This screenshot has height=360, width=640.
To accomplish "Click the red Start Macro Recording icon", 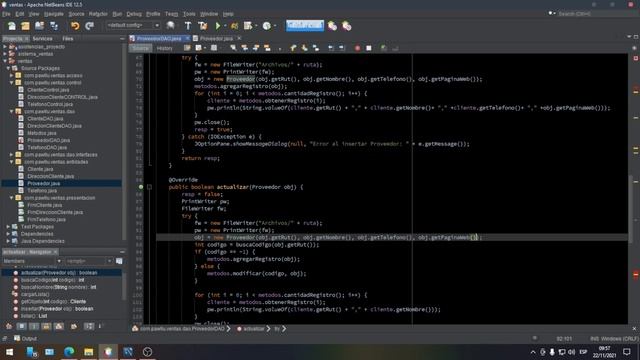I will point(358,48).
